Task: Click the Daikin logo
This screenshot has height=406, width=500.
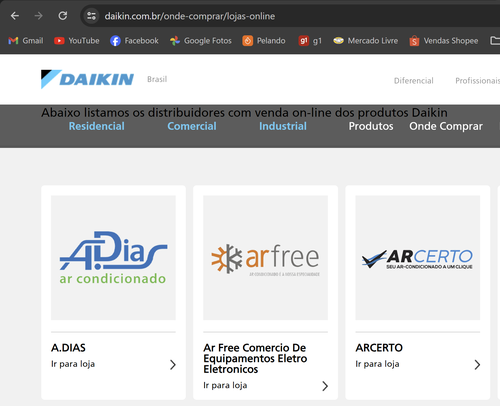Action: pyautogui.click(x=87, y=79)
